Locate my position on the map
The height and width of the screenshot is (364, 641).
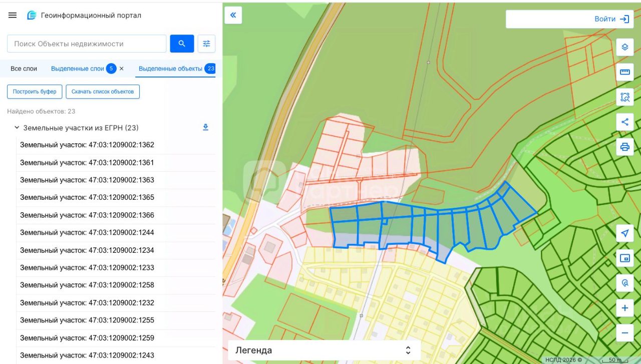[624, 233]
